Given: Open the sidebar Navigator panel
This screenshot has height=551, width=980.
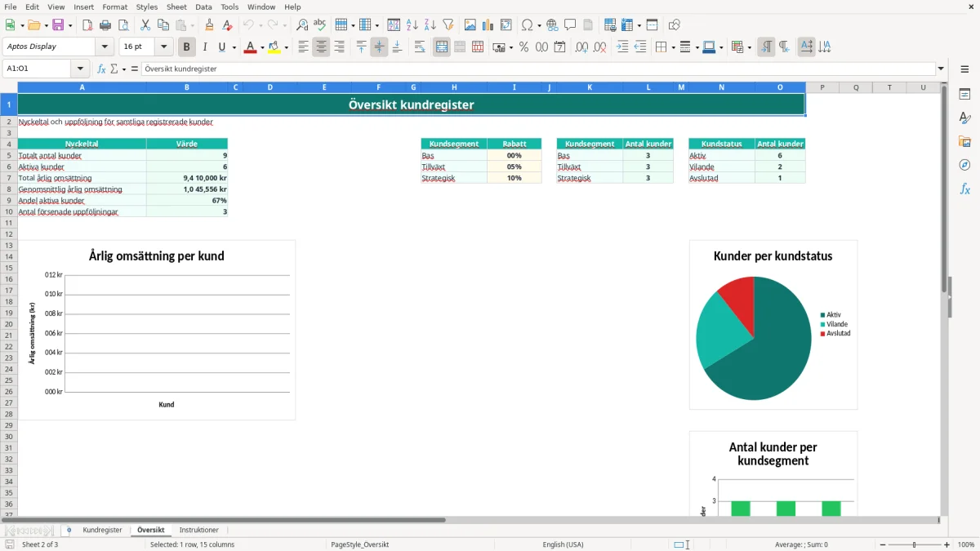Looking at the screenshot, I should click(964, 165).
